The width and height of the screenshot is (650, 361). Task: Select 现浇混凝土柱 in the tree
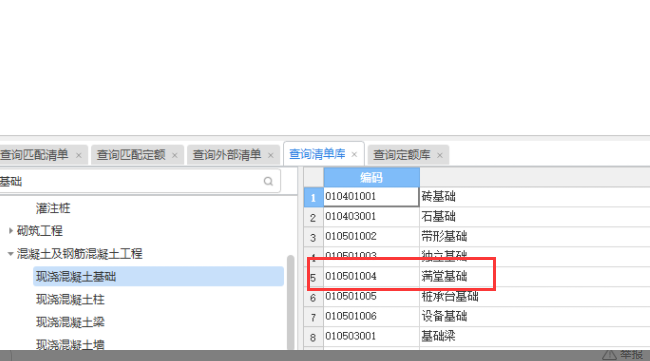[x=70, y=299]
